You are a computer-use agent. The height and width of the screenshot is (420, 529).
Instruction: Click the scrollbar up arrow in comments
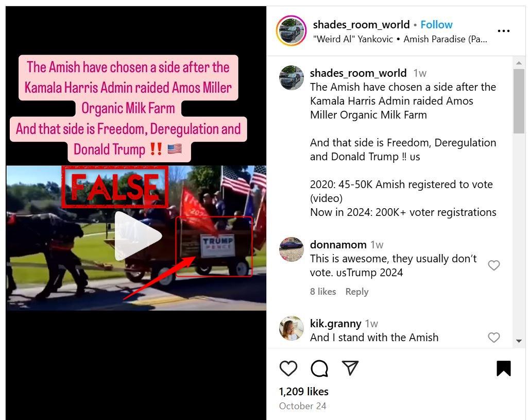coord(519,63)
